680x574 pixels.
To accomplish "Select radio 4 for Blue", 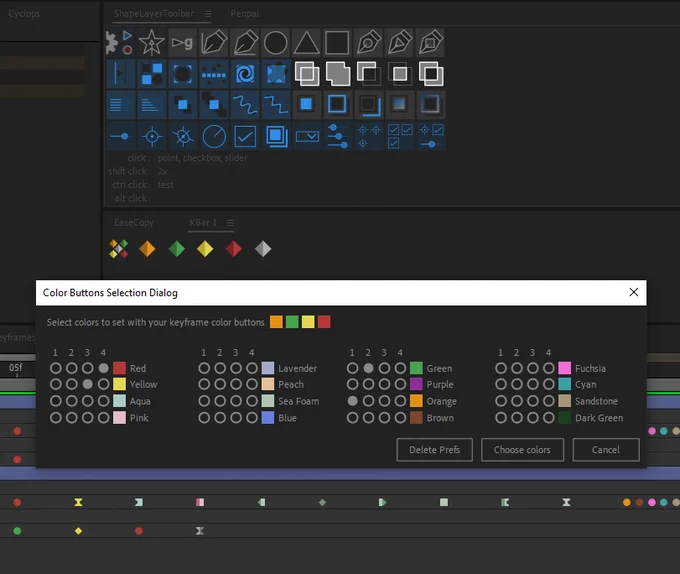I will 252,417.
